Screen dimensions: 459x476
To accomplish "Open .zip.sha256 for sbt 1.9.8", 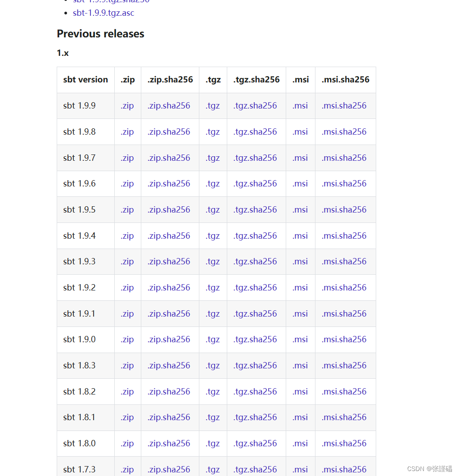I will 169,132.
